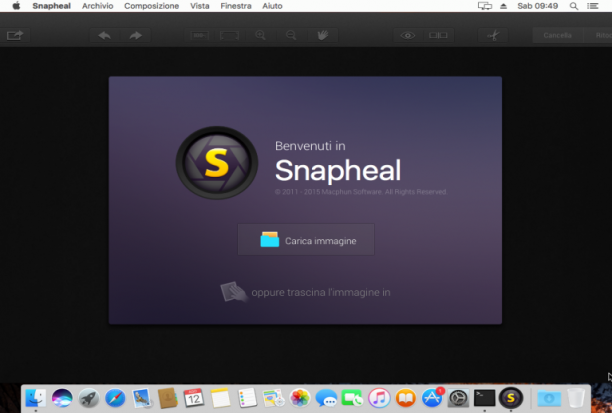Open Terminal icon in the Dock
Viewport: 612px width, 413px height.
pyautogui.click(x=484, y=398)
